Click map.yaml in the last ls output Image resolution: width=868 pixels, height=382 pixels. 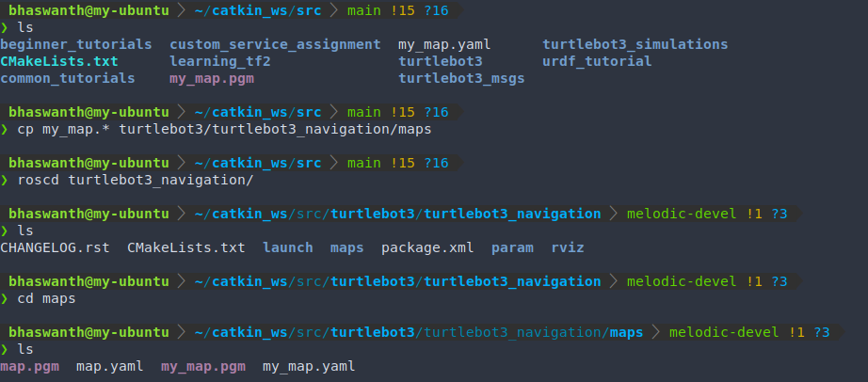coord(109,366)
